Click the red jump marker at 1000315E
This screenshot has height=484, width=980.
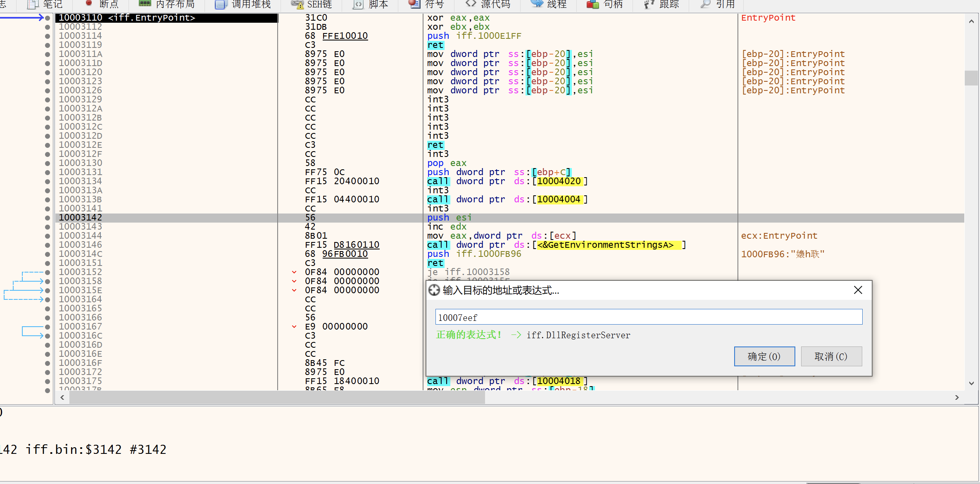294,290
